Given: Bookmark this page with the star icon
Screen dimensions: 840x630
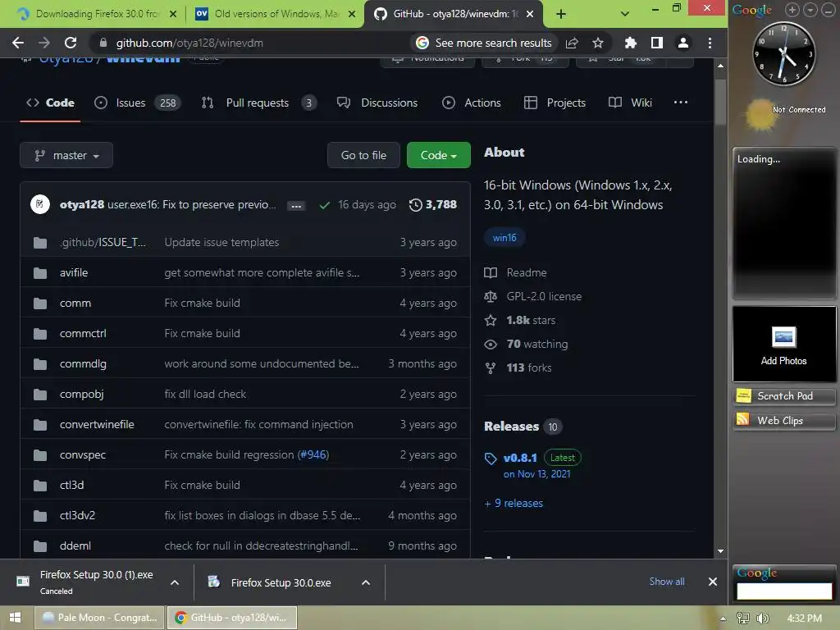Looking at the screenshot, I should [598, 43].
